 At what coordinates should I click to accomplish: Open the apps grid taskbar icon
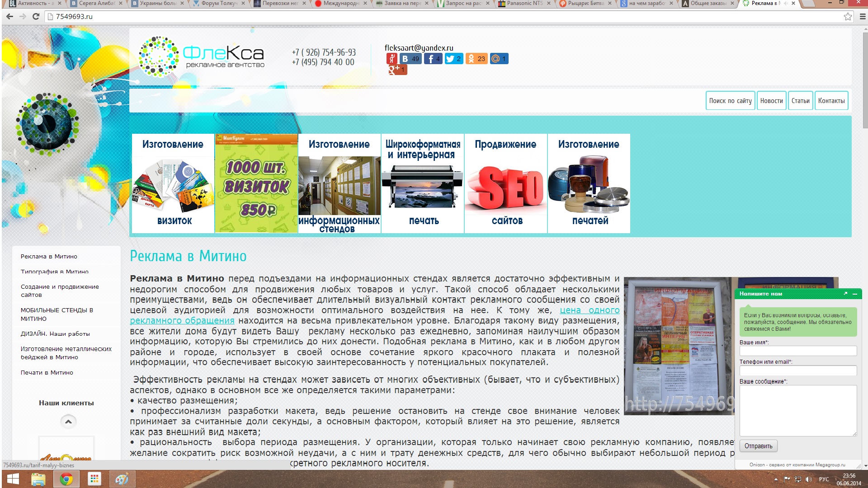click(94, 479)
